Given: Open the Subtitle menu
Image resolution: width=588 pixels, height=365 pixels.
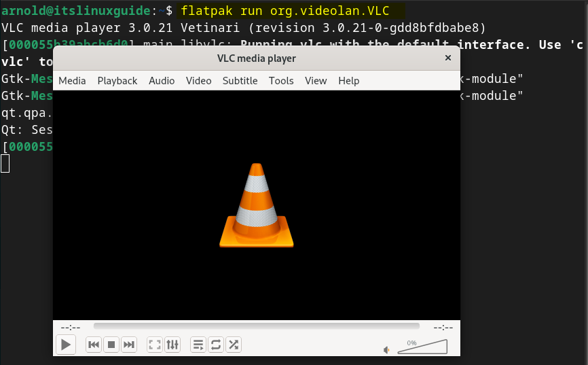Looking at the screenshot, I should [x=240, y=80].
